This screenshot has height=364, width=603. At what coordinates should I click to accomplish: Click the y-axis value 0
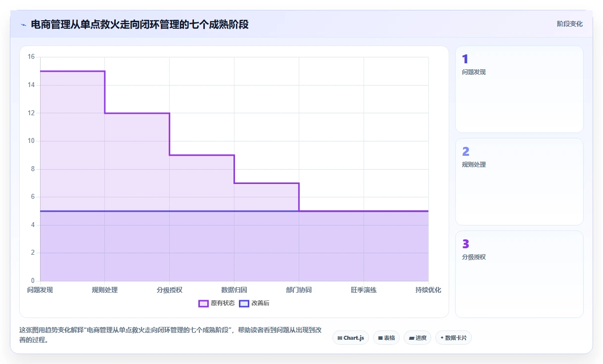tap(33, 281)
